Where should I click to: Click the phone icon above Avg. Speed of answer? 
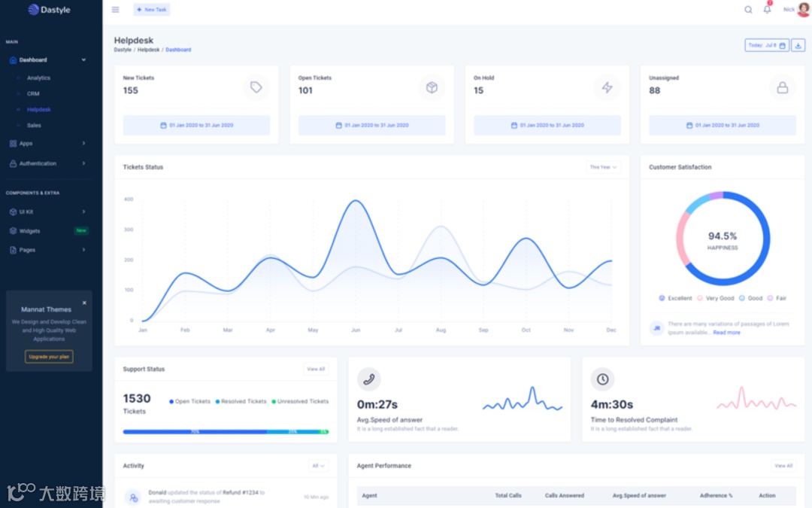pyautogui.click(x=368, y=379)
